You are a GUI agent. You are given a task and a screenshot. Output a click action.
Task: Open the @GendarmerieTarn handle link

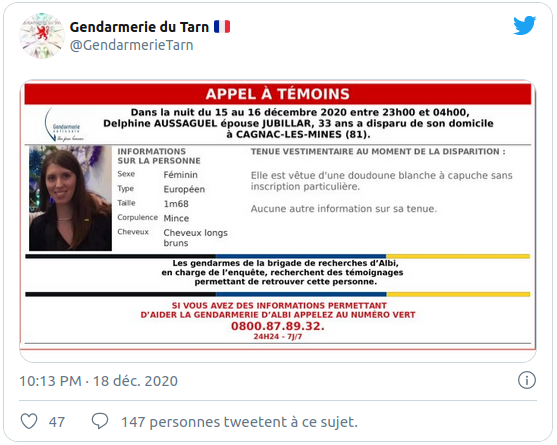coord(131,45)
